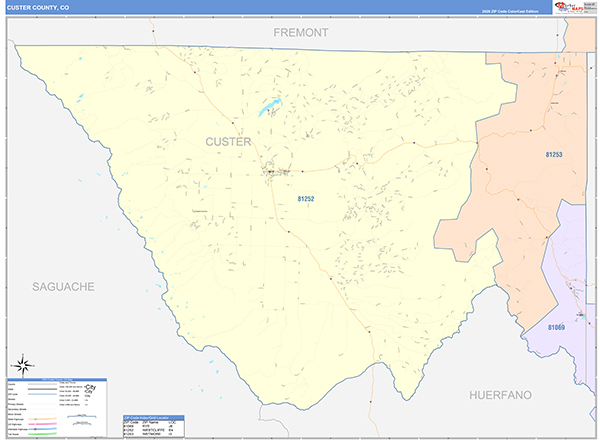Select the 81252 ZIP code label

306,199
